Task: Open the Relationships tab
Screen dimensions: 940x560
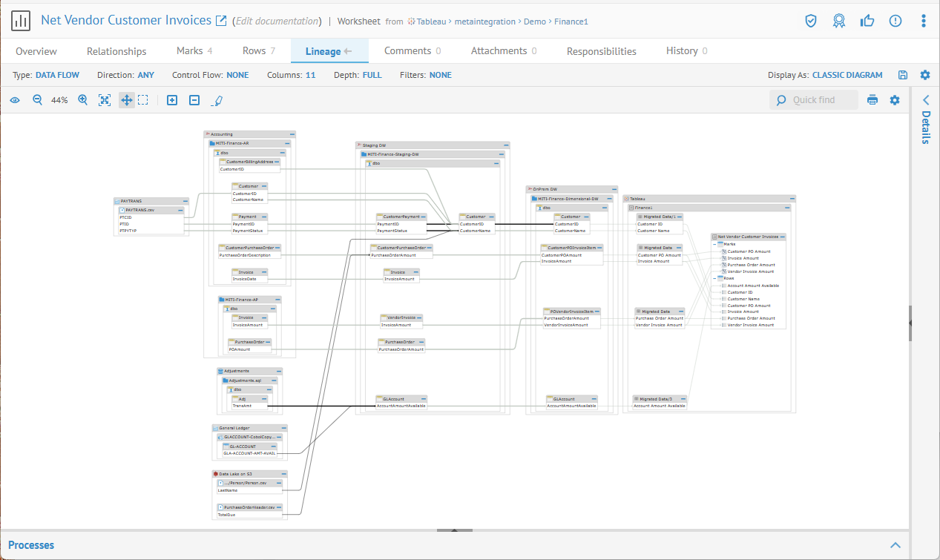Action: (x=116, y=51)
